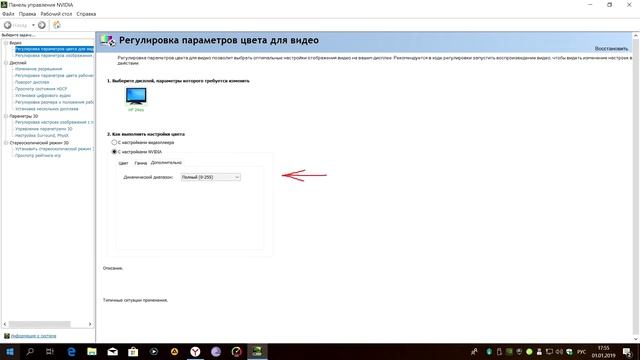Screen dimensions: 640x360
Task: Open the orange triangle app on taskbar
Action: (174, 351)
